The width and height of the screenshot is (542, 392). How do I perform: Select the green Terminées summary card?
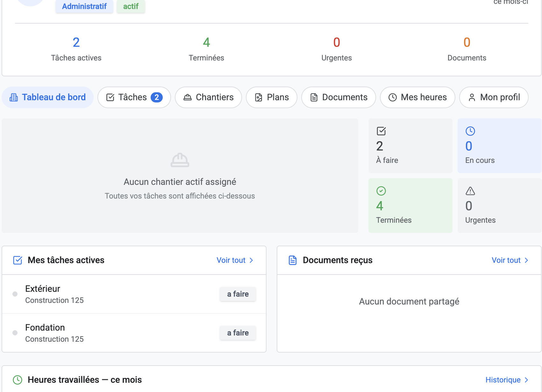click(x=410, y=206)
